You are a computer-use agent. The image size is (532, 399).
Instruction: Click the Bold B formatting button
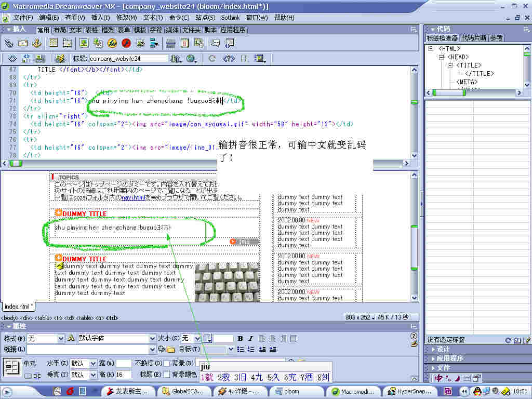coord(240,338)
